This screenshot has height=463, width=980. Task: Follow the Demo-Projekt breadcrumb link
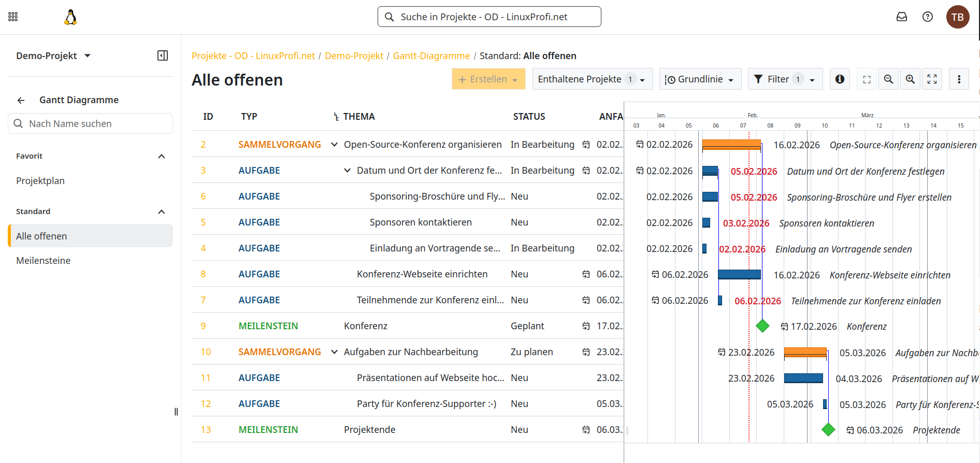click(x=354, y=55)
